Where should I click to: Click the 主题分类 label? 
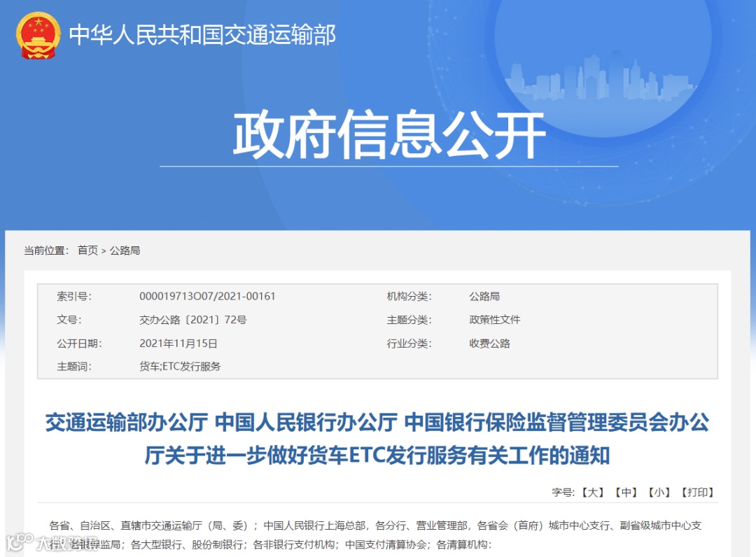[409, 320]
